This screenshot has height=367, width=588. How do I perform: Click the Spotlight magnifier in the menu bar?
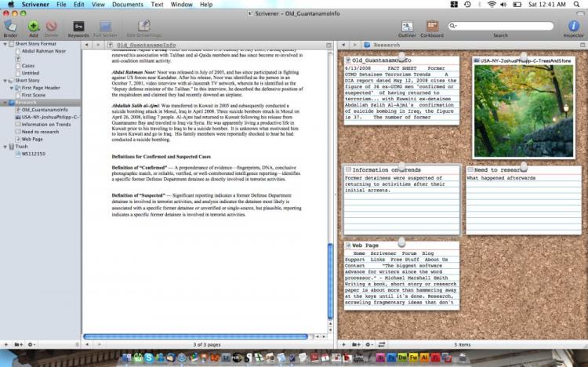(x=579, y=4)
